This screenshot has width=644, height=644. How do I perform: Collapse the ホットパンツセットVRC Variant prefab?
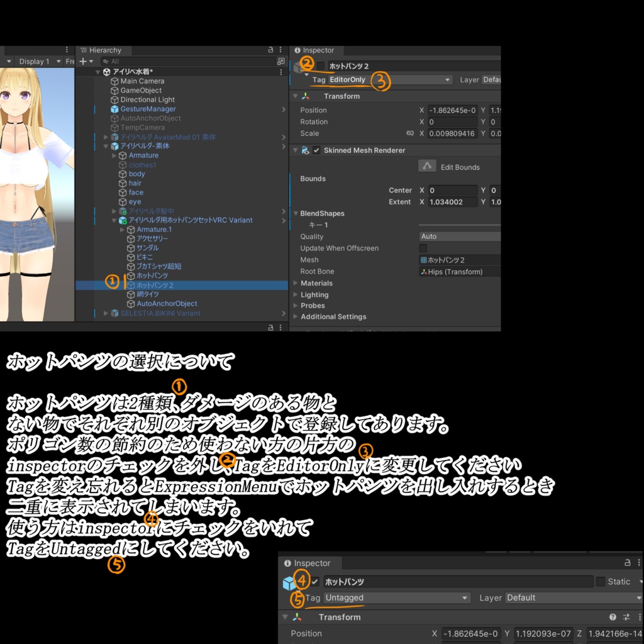[114, 221]
